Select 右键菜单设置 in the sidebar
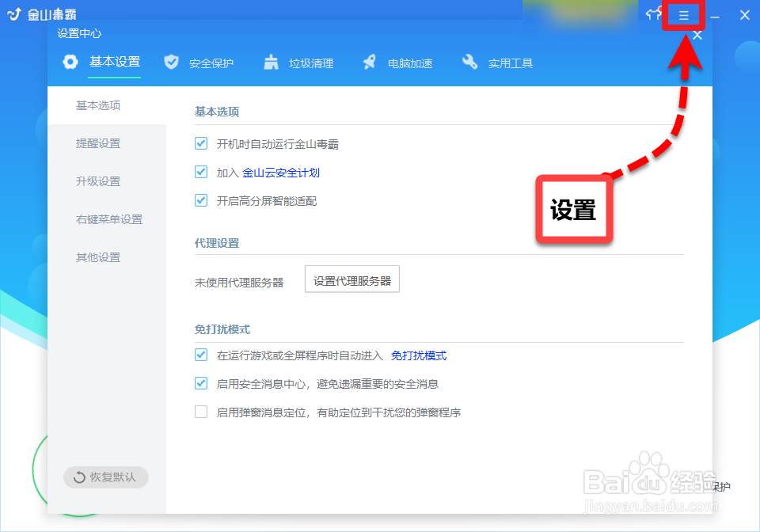Image resolution: width=760 pixels, height=532 pixels. point(107,219)
